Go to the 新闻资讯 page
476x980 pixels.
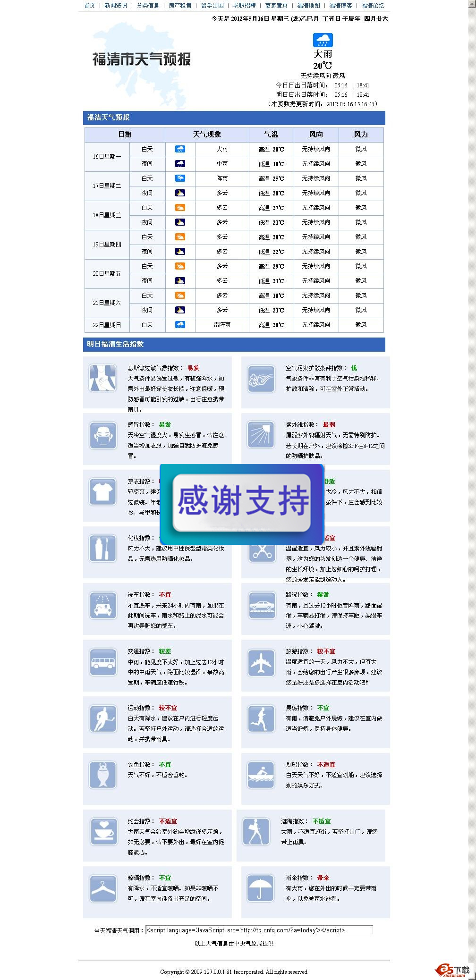(116, 6)
